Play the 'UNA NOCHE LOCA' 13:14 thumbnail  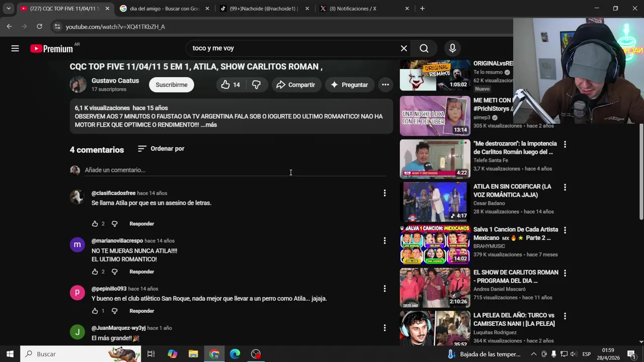click(435, 116)
